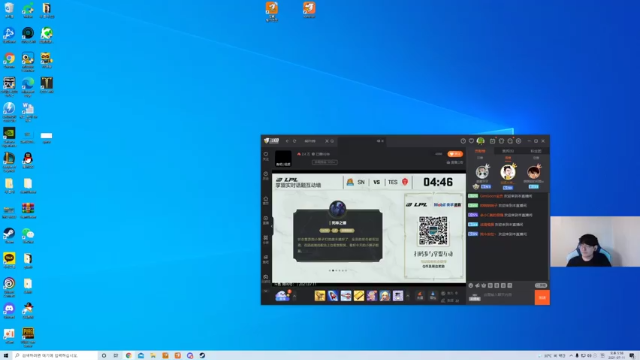640x360 pixels.
Task: Open the Steam desktop shortcut
Action: point(9,236)
